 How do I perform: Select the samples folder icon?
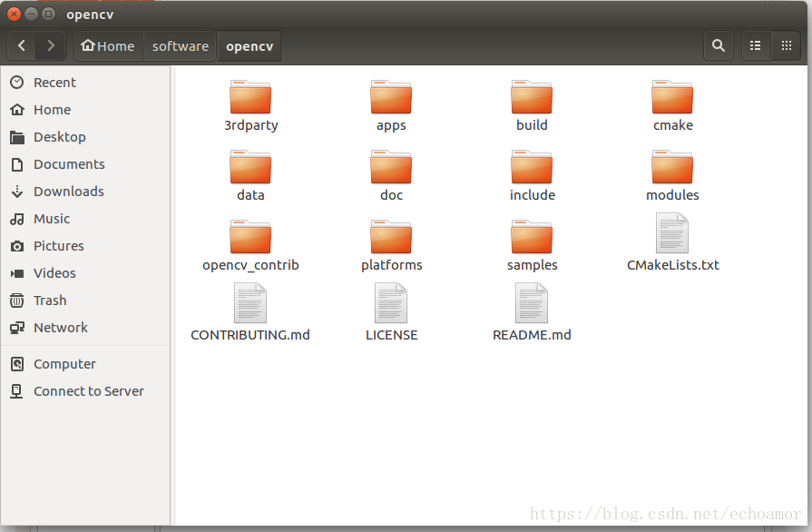532,237
